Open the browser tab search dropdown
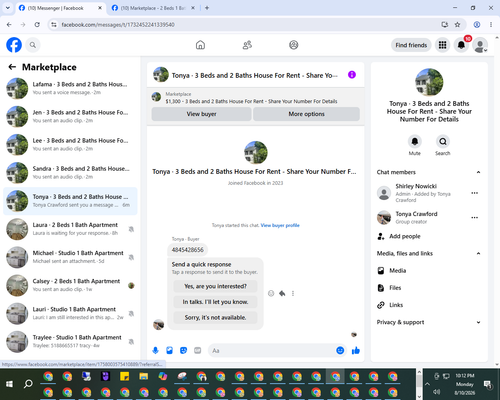 click(8, 8)
